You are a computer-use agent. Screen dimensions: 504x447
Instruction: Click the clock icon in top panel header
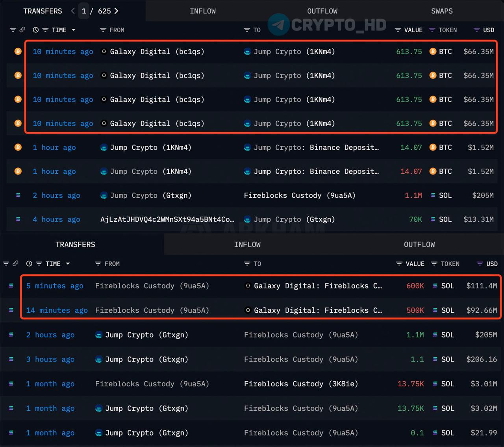[x=36, y=30]
